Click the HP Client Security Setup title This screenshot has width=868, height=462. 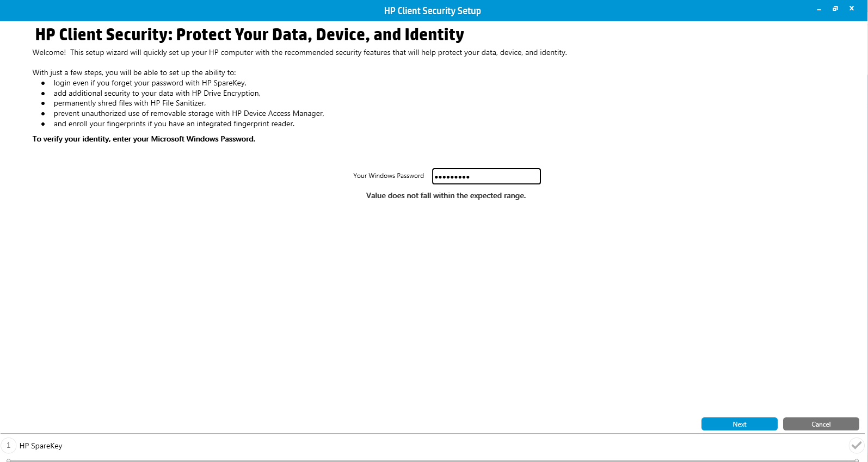432,11
